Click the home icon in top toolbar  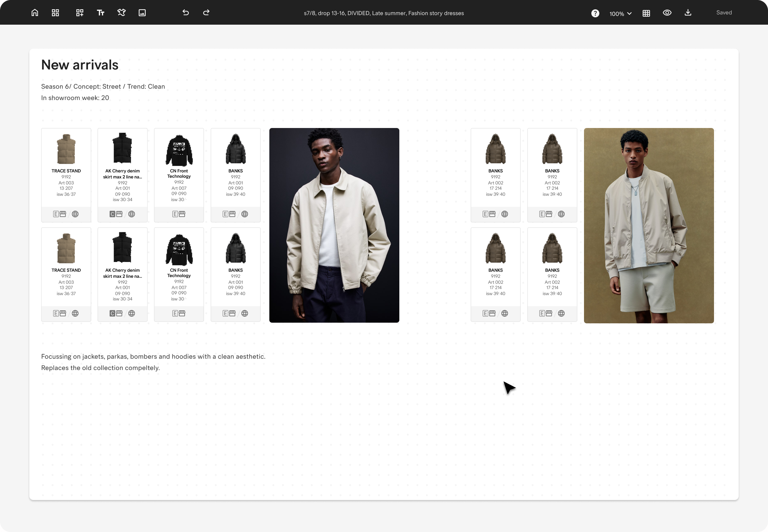(35, 13)
